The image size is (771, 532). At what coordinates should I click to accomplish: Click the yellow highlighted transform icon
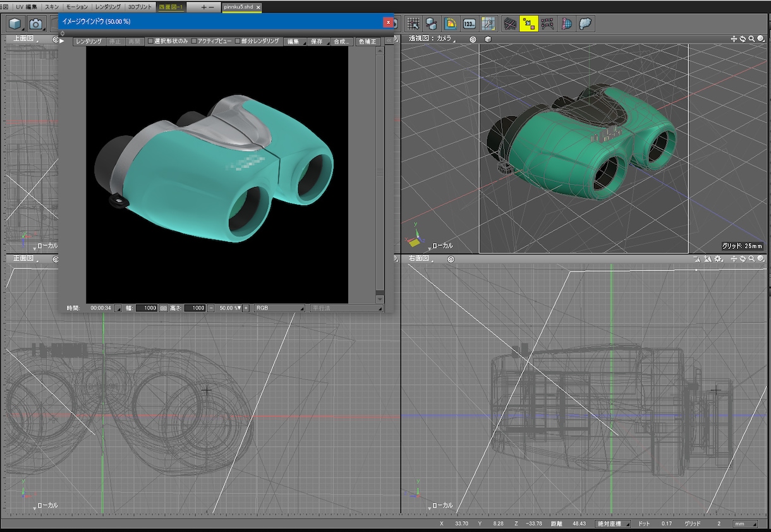528,24
